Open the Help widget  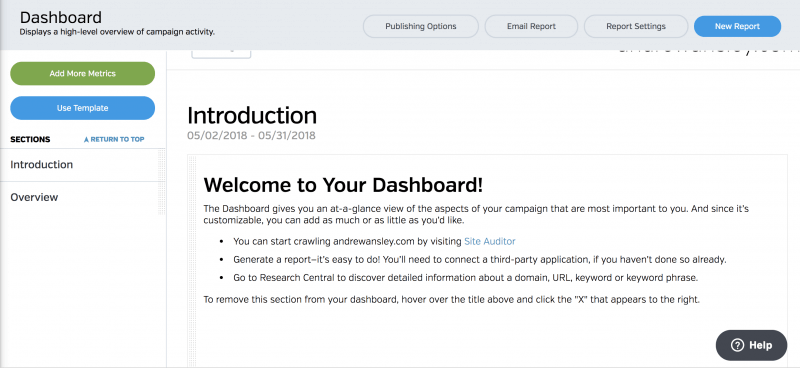click(751, 345)
